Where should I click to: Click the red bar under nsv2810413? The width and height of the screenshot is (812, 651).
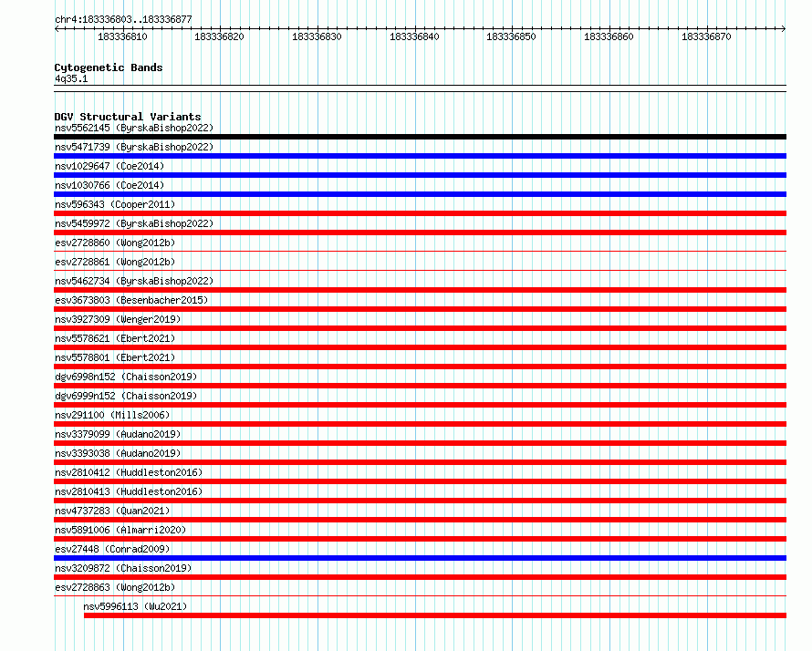420,501
